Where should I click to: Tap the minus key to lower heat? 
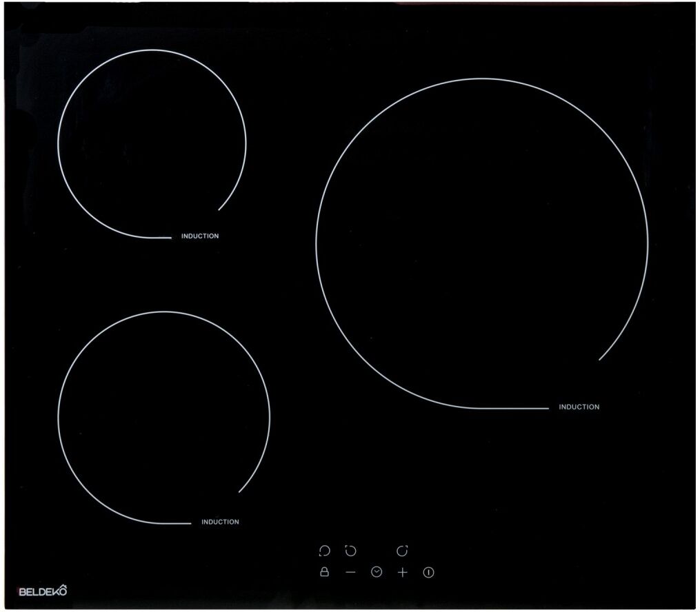click(350, 572)
